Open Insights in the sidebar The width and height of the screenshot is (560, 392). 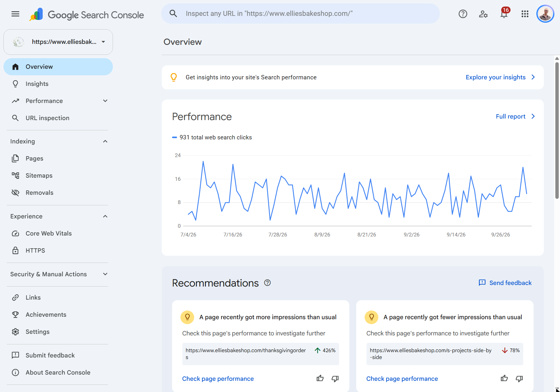pyautogui.click(x=58, y=84)
